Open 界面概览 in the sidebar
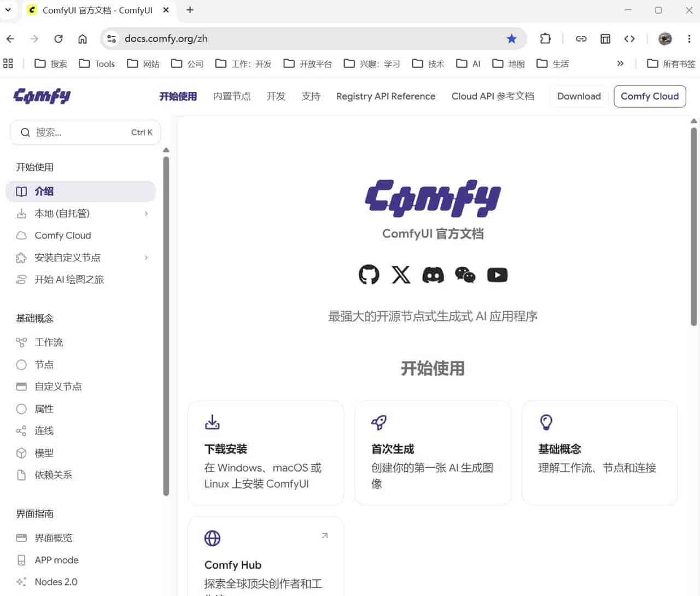Screen dimensions: 700x596 click(80, 538)
